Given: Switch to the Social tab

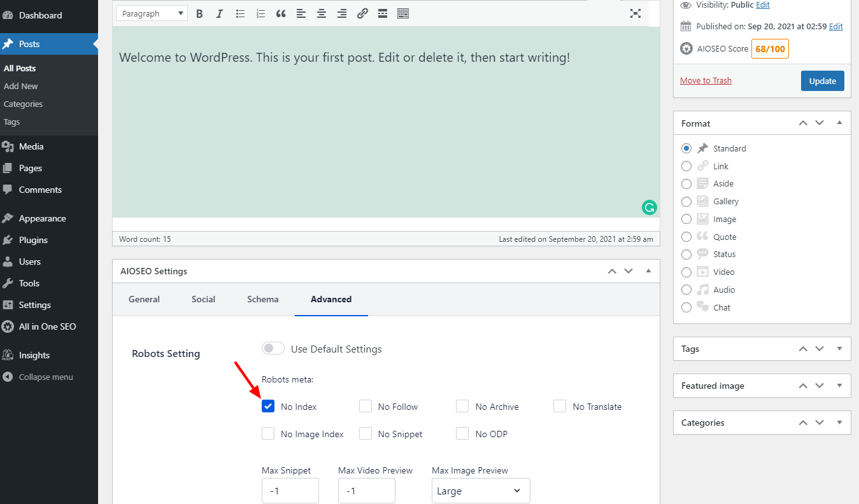Looking at the screenshot, I should (203, 299).
